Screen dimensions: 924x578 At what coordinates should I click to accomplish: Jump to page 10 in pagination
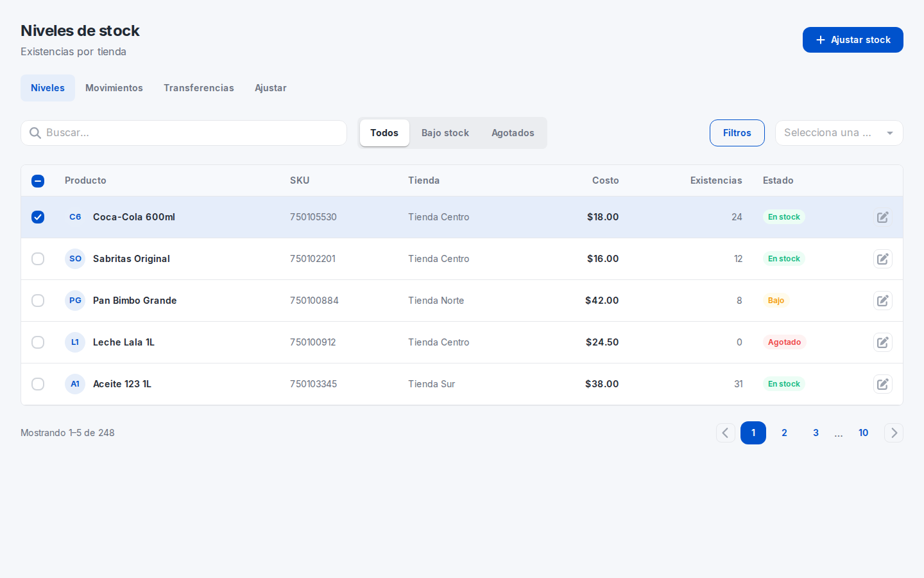(x=863, y=433)
